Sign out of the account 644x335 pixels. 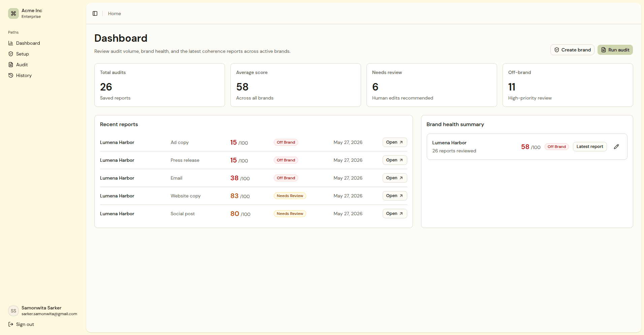click(43, 324)
